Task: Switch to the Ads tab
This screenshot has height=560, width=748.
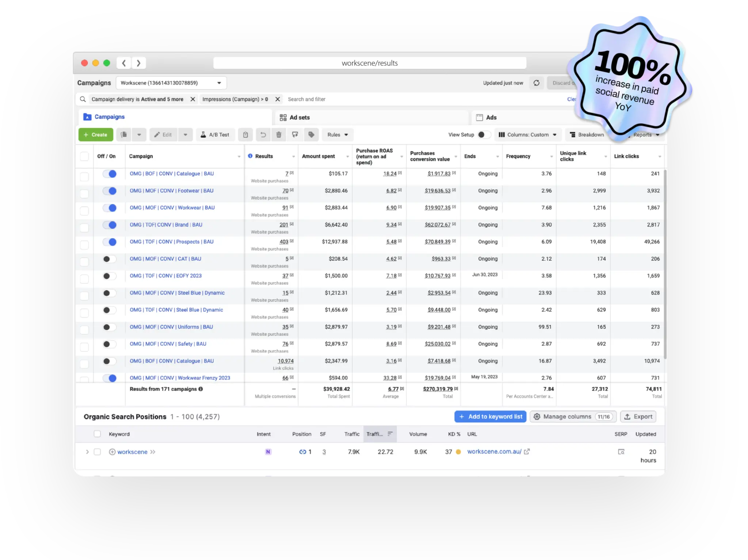Action: tap(487, 118)
